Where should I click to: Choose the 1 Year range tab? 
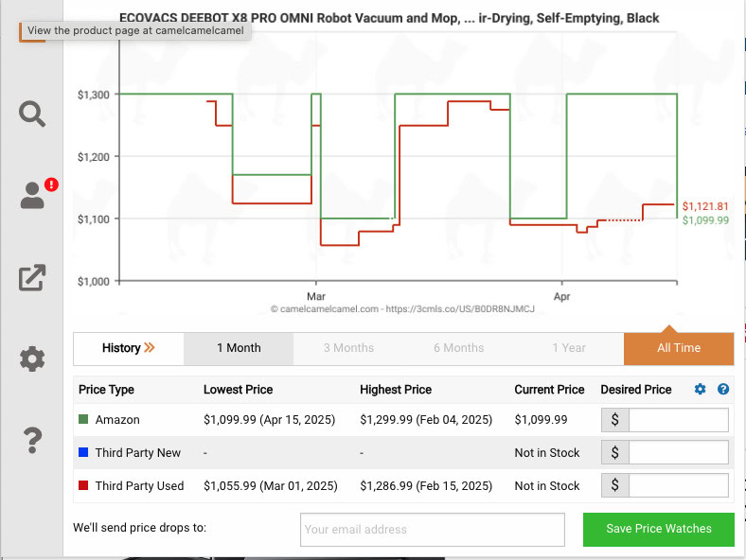point(568,348)
